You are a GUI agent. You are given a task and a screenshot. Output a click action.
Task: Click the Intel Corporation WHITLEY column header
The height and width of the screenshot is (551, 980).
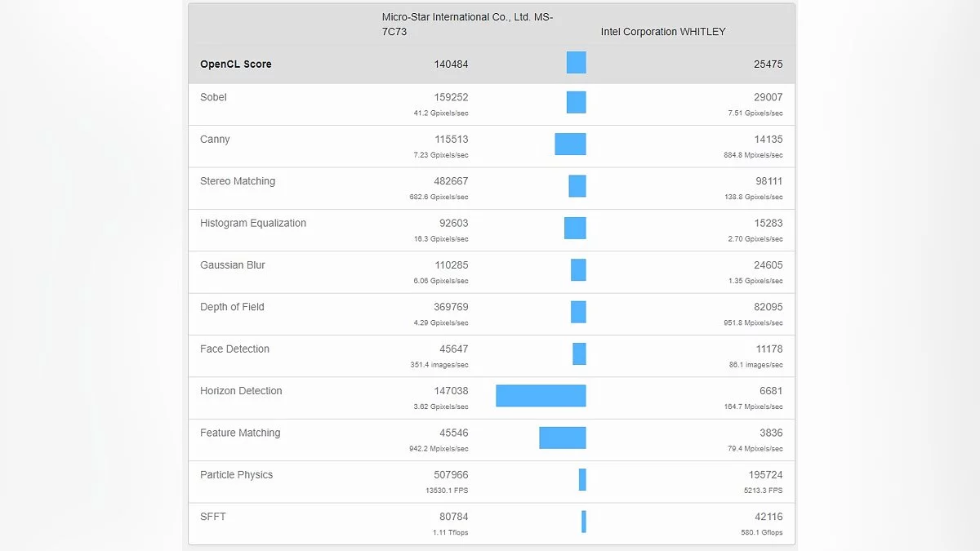[663, 32]
